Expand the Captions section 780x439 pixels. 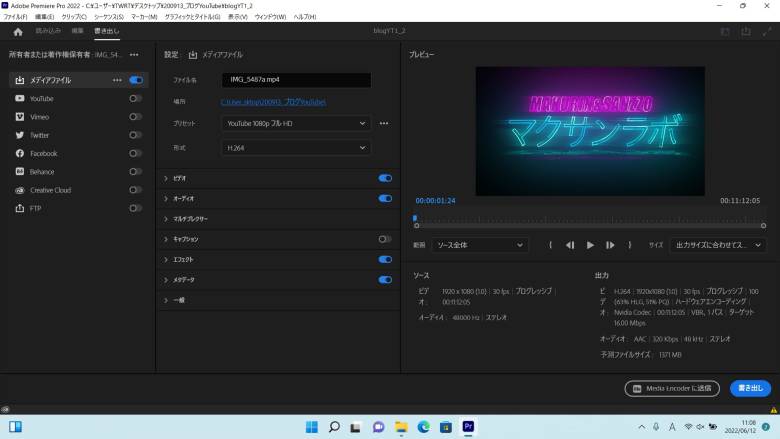(166, 240)
